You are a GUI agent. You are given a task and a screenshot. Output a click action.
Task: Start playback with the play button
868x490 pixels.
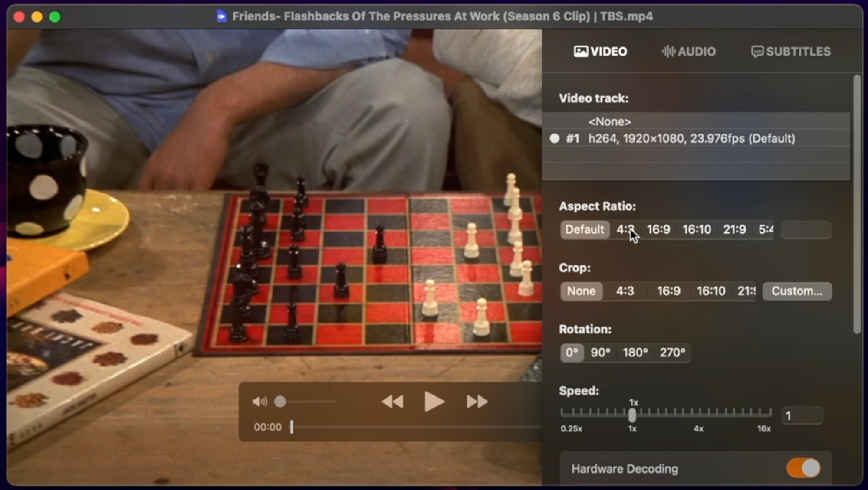[434, 402]
